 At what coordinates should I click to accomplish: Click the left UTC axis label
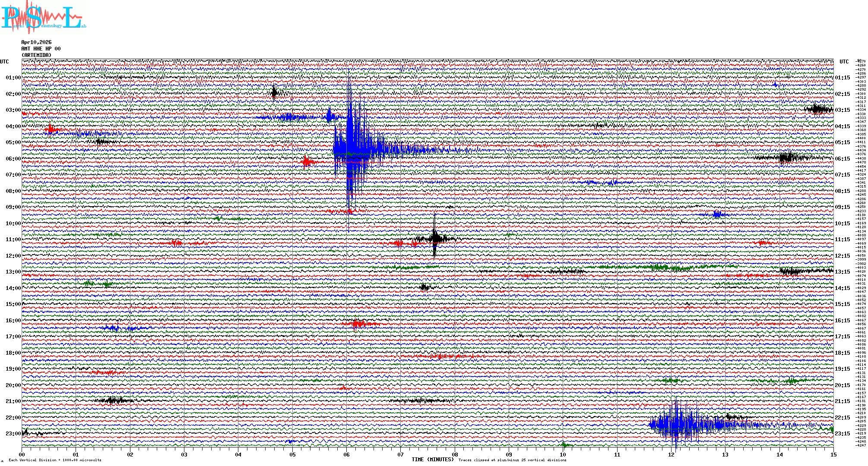(x=4, y=62)
